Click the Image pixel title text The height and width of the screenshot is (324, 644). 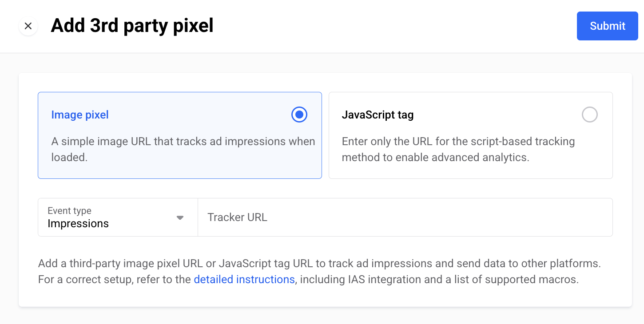click(80, 115)
